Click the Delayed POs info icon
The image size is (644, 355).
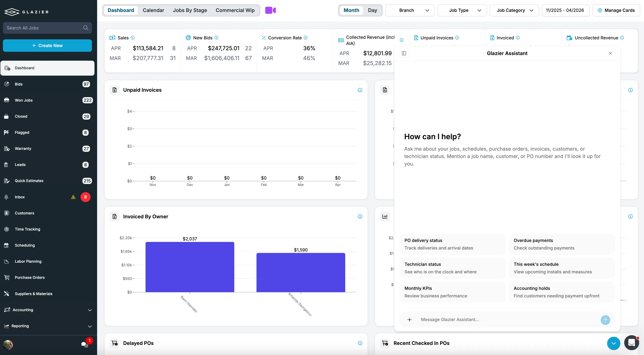pos(360,343)
